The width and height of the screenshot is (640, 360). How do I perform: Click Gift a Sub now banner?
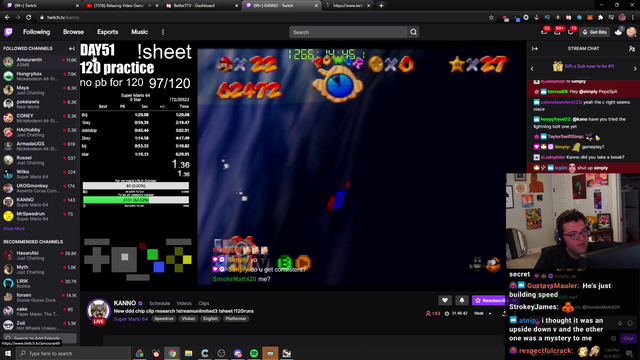(584, 66)
